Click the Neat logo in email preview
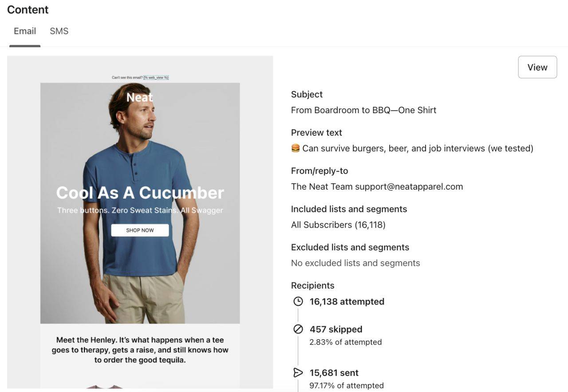 tap(139, 97)
